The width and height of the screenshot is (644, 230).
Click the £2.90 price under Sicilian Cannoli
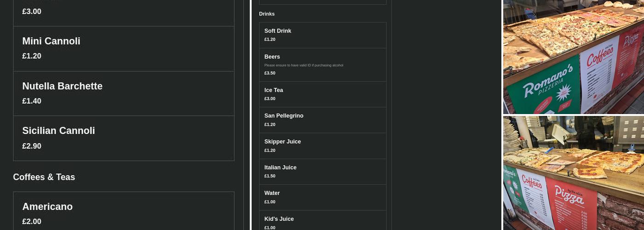coord(32,146)
